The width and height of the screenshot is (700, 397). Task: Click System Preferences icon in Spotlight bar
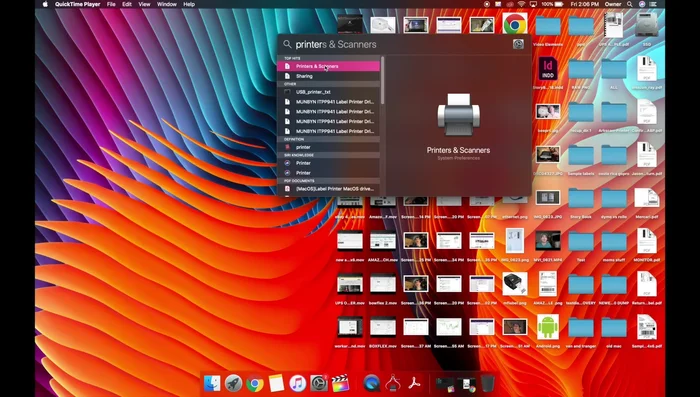point(518,44)
